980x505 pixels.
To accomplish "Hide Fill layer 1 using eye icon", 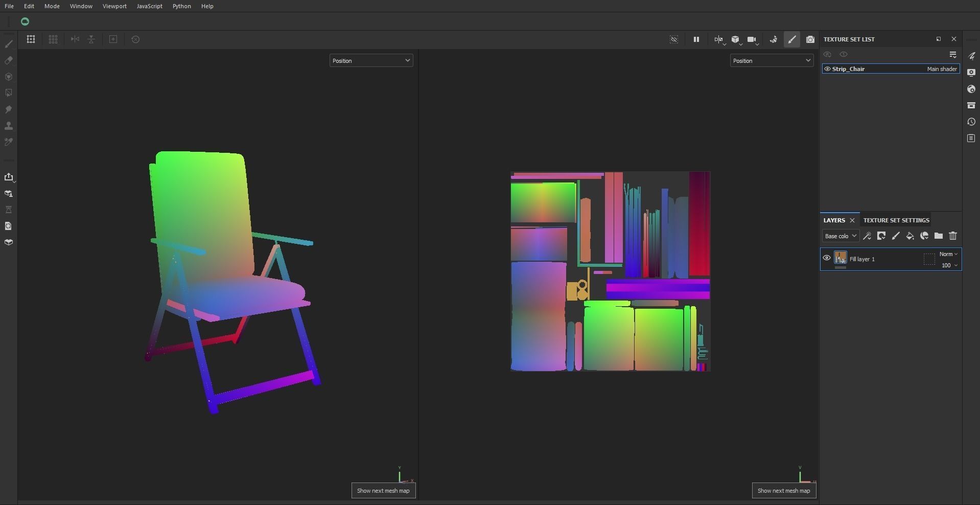I will point(827,258).
